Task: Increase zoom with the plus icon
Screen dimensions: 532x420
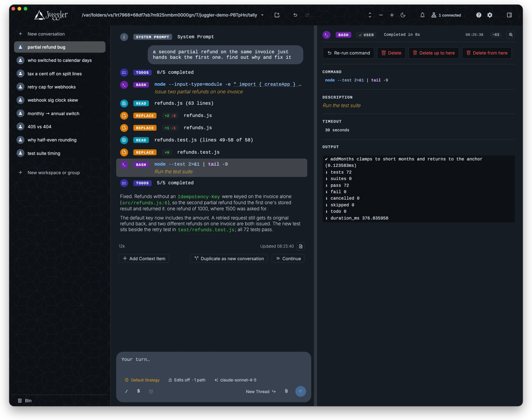Action: (392, 15)
